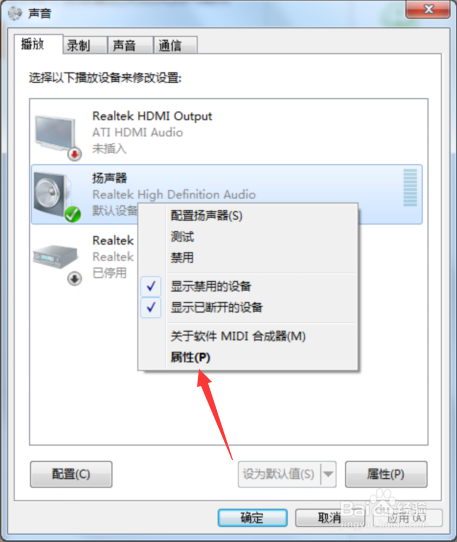Click the sound window title icon
This screenshot has height=542, width=457.
(x=15, y=13)
